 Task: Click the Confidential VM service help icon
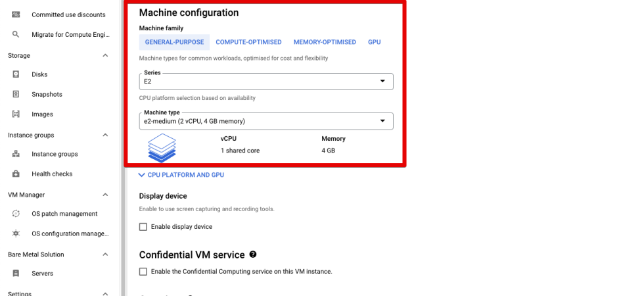253,255
